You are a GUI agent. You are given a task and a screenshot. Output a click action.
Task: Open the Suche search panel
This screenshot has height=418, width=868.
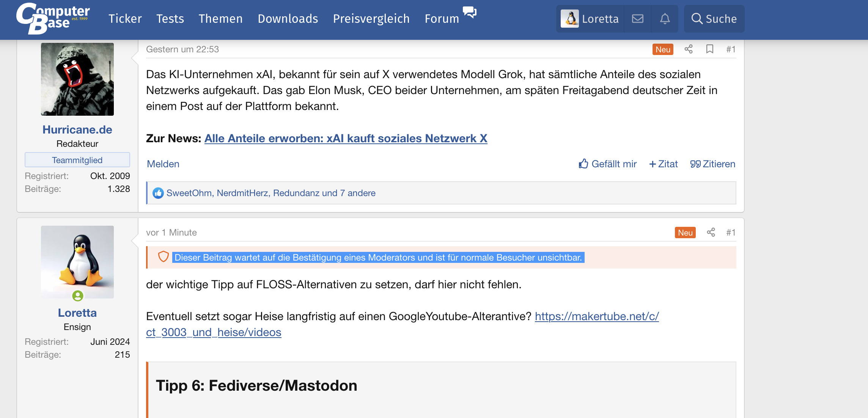[x=714, y=19]
